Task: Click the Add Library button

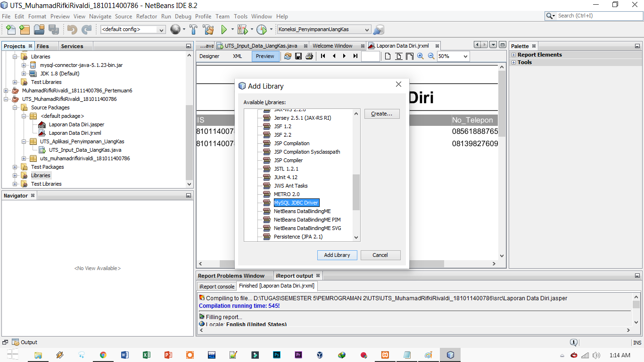Action: (337, 255)
